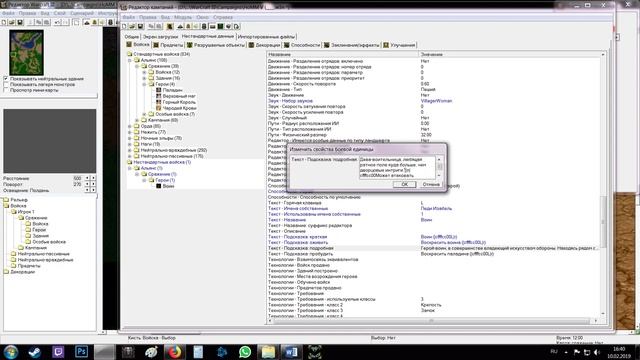Image resolution: width=640 pixels, height=360 pixels.
Task: Open Файл menu in Campaign Editor
Action: tap(129, 18)
